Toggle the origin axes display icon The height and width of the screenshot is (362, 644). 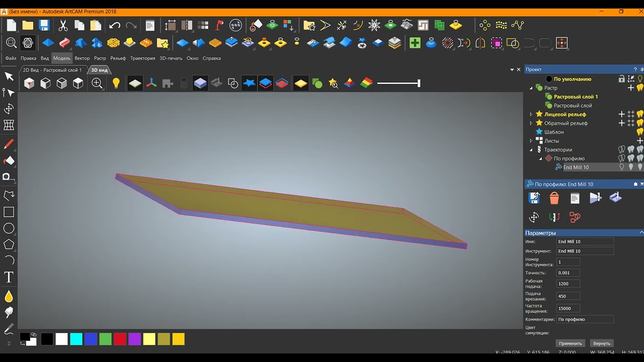click(151, 83)
